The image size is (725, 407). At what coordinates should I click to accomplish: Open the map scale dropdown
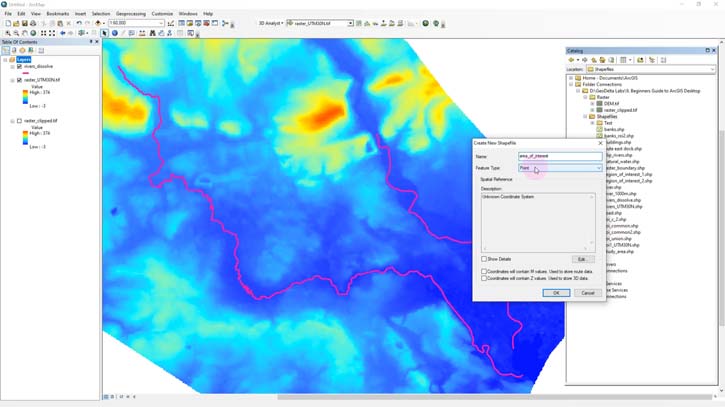(161, 23)
